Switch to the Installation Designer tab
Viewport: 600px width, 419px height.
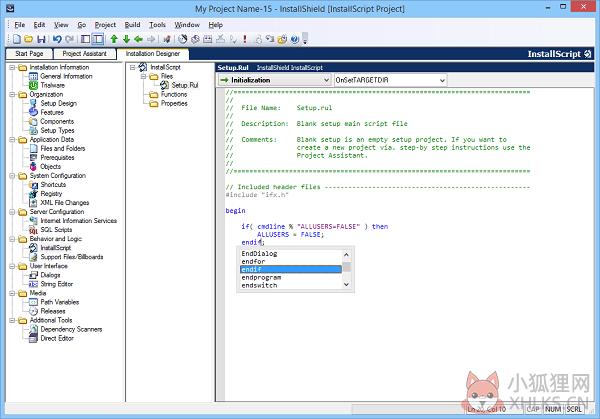pyautogui.click(x=153, y=54)
